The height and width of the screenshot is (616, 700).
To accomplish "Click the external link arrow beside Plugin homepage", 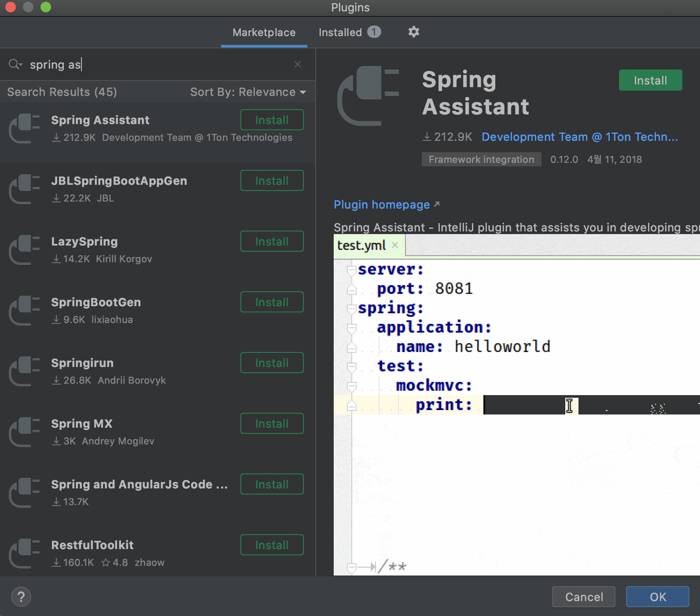I will [x=437, y=204].
